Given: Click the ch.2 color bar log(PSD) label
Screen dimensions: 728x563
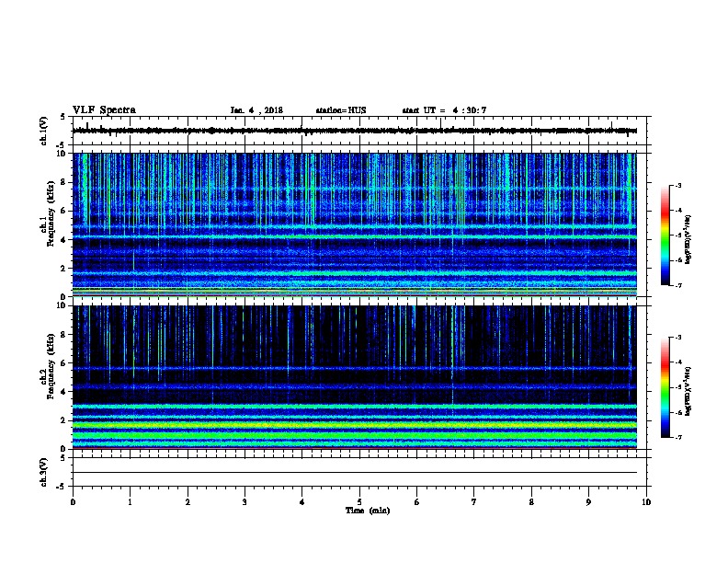Looking at the screenshot, I should point(688,391).
